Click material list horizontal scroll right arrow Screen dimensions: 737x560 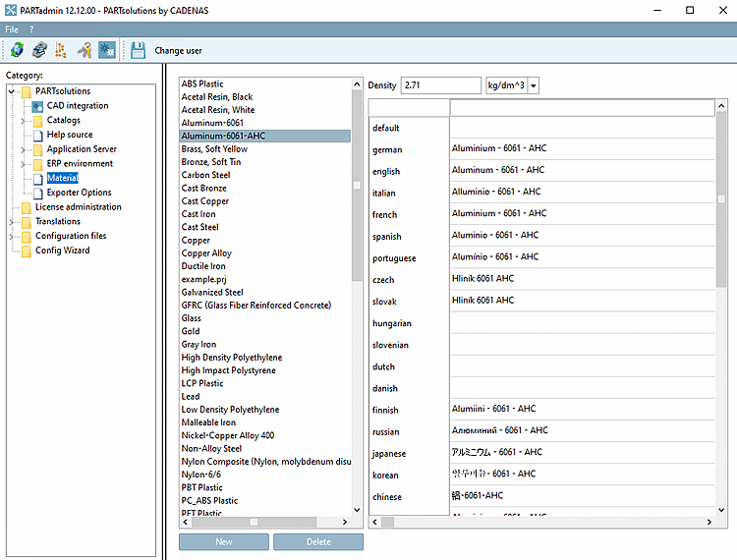click(x=345, y=522)
